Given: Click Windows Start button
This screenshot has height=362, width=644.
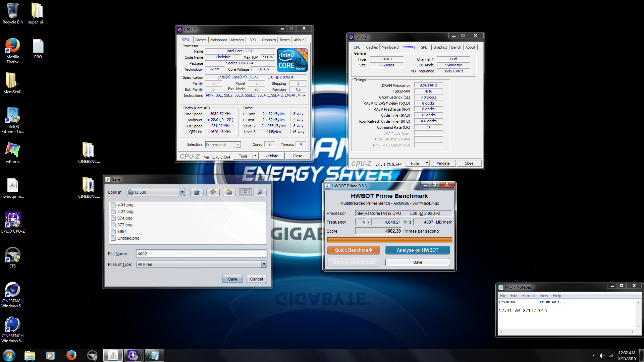Looking at the screenshot, I should point(9,355).
